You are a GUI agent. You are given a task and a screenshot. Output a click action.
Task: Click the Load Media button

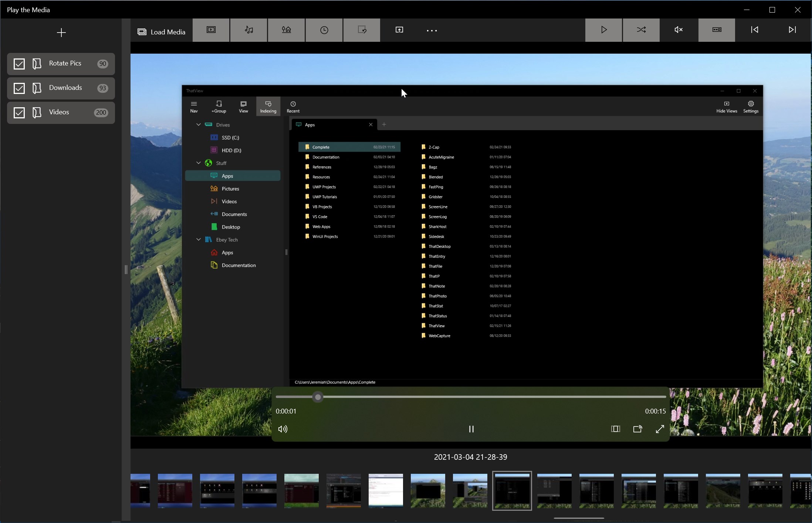click(x=162, y=32)
